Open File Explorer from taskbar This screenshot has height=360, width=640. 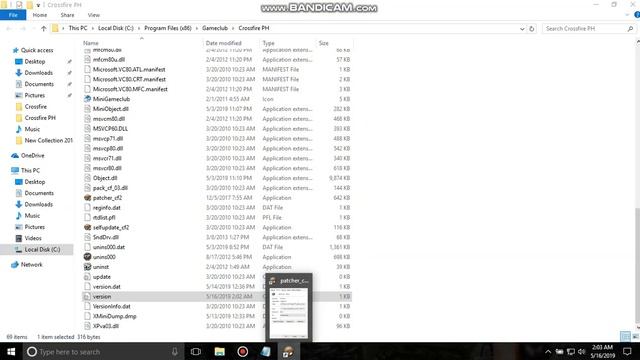point(220,351)
